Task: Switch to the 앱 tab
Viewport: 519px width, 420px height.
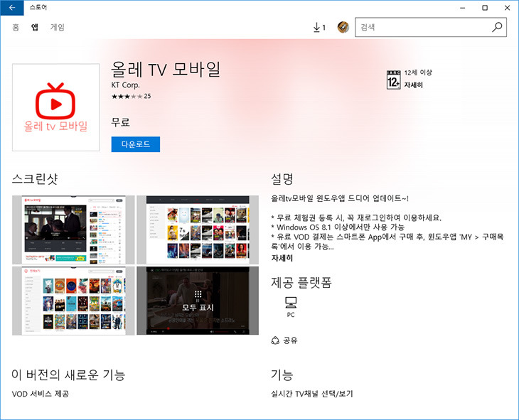Action: (35, 27)
